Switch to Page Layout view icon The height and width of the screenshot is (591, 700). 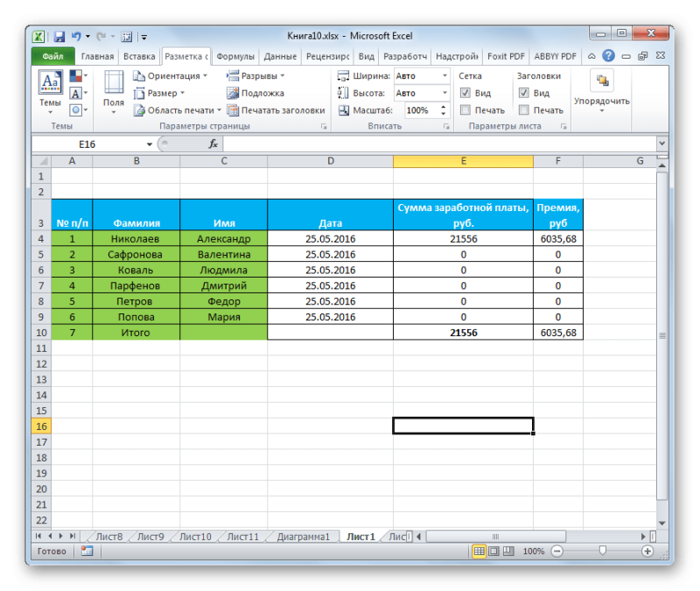tap(493, 552)
